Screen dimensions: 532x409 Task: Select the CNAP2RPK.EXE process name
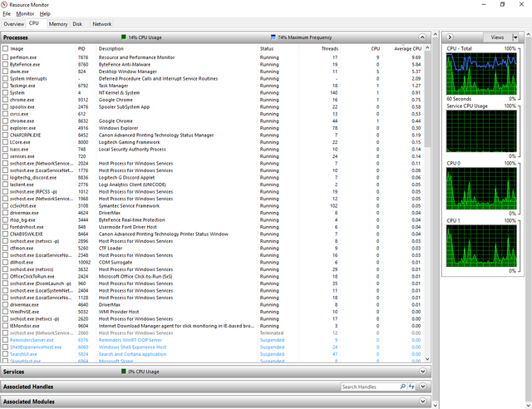(x=25, y=136)
